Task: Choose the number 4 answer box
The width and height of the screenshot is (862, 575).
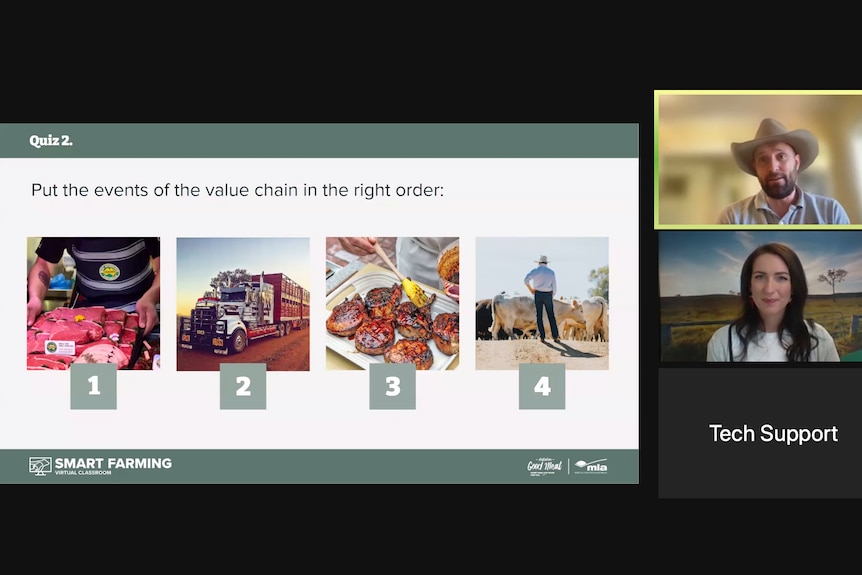Action: point(542,386)
